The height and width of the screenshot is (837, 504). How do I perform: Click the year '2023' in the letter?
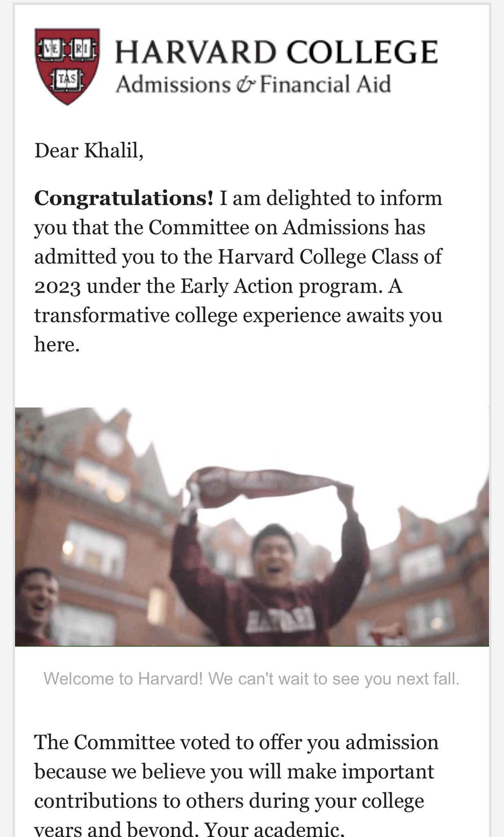point(57,286)
